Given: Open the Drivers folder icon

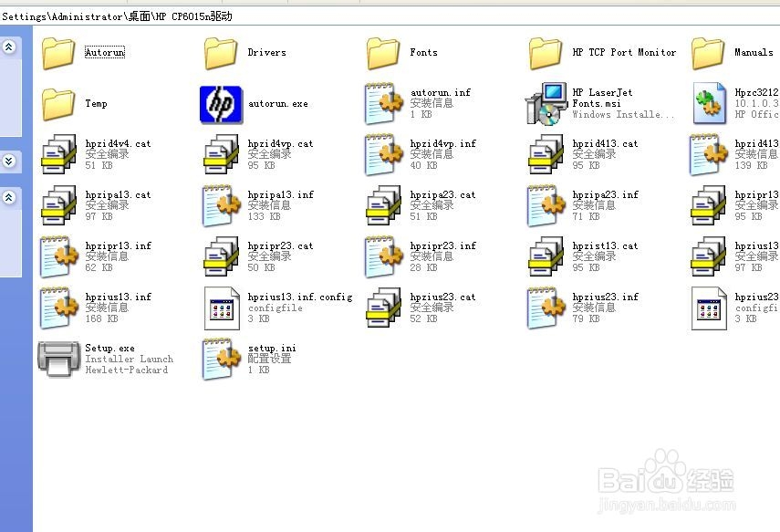Looking at the screenshot, I should (x=221, y=53).
